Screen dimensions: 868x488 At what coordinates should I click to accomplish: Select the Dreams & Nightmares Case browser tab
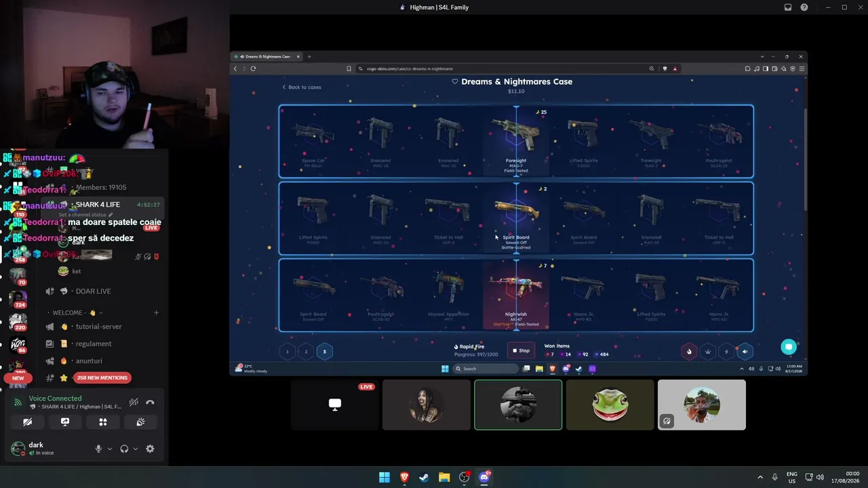(x=267, y=57)
